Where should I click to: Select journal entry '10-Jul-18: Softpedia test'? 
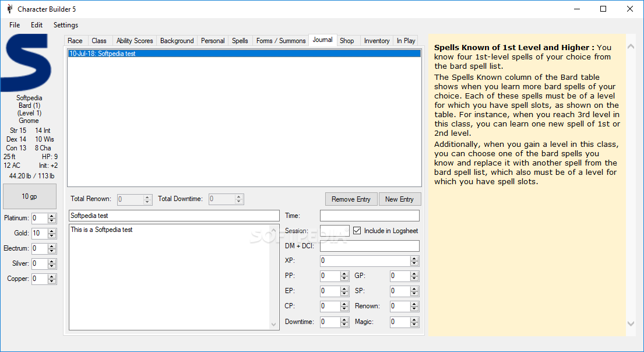tap(244, 54)
